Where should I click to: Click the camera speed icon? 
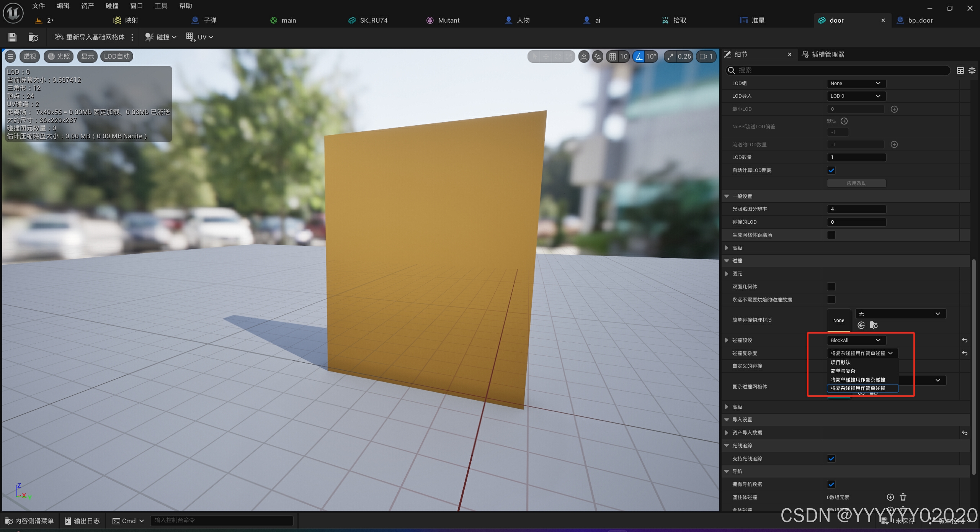click(x=704, y=57)
